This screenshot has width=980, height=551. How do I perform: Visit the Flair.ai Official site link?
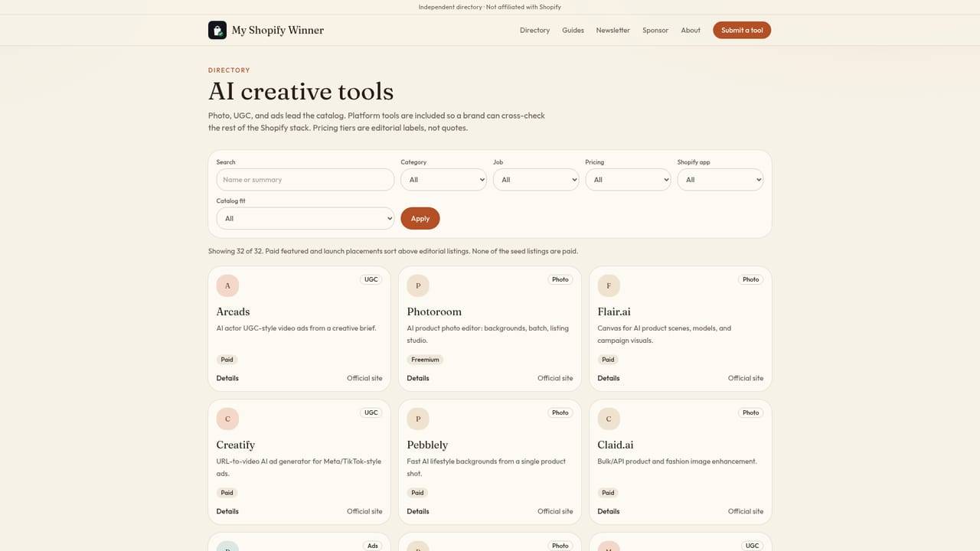click(x=746, y=378)
